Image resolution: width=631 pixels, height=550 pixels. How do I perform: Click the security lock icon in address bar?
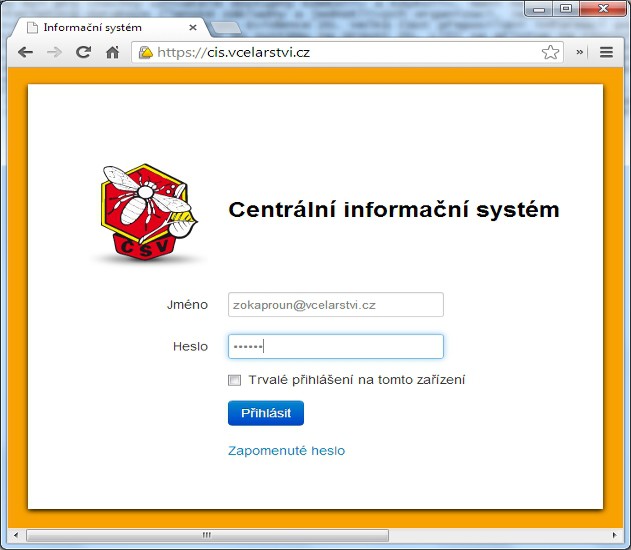145,52
